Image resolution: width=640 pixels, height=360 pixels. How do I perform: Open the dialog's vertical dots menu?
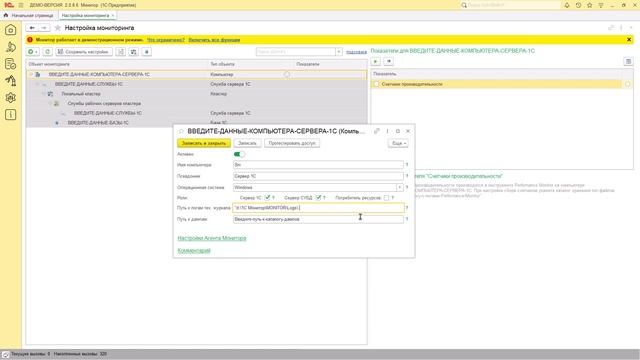tap(387, 131)
